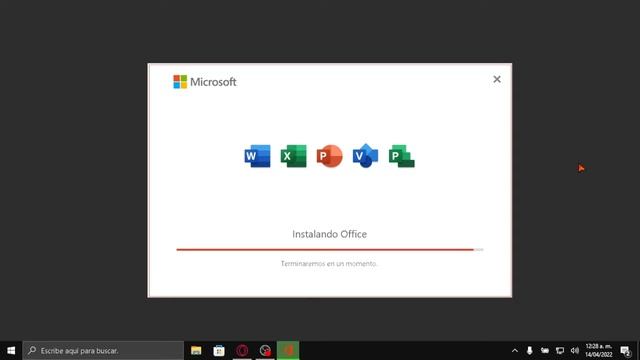Click the microphone tray icon

click(529, 351)
